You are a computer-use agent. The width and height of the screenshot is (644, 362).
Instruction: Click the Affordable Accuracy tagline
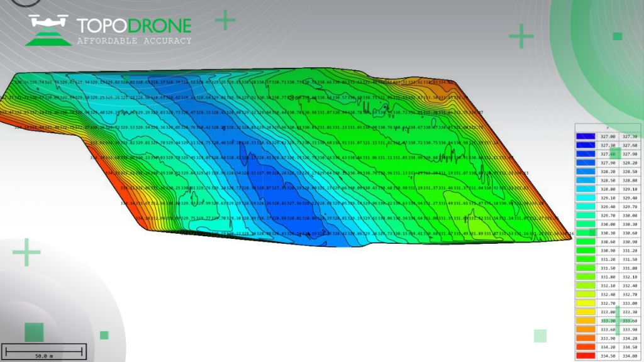click(x=133, y=41)
